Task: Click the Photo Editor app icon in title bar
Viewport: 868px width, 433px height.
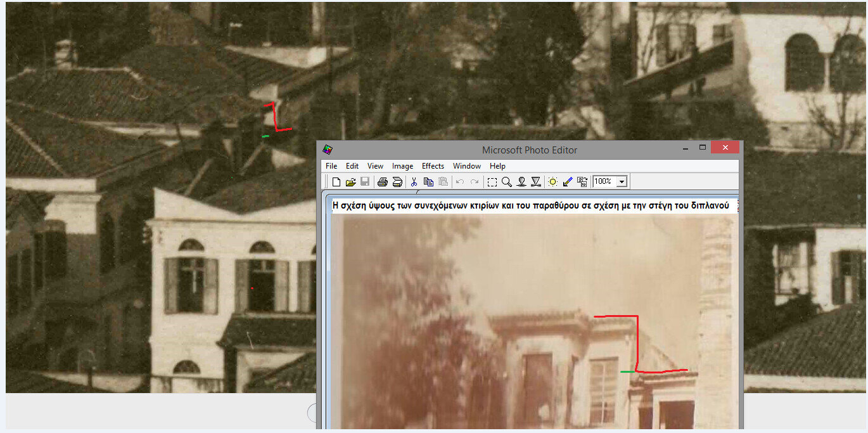Action: click(x=328, y=150)
